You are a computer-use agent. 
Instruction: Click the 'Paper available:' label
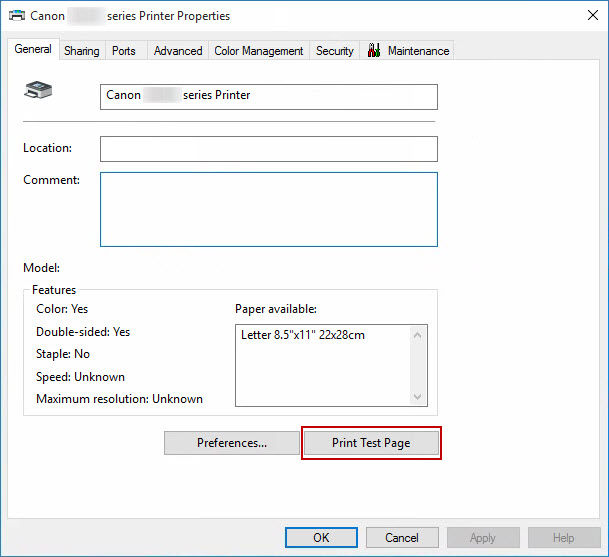(x=276, y=309)
